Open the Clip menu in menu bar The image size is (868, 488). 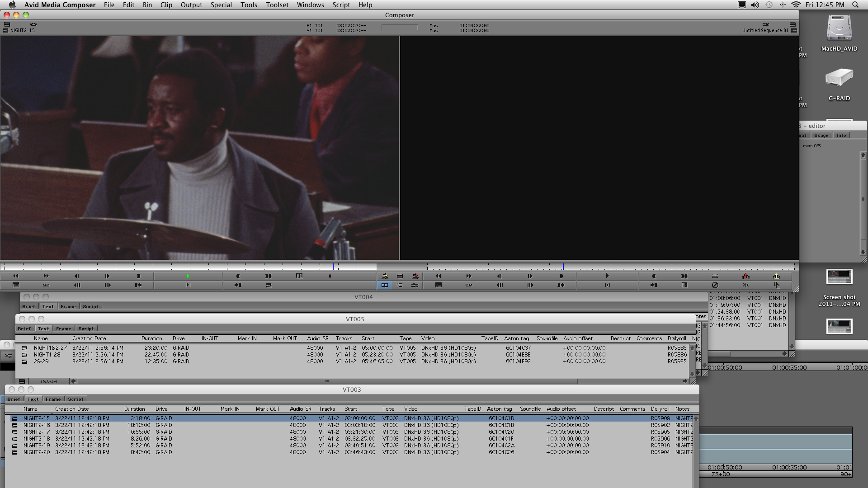pos(166,5)
